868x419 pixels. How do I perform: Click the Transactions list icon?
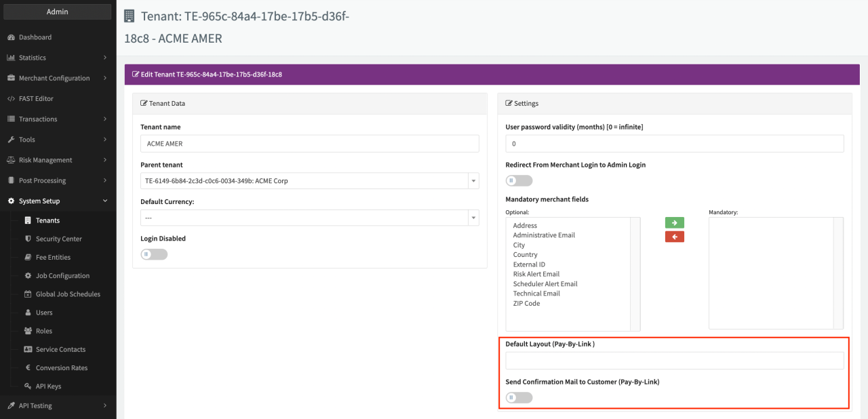coord(12,119)
